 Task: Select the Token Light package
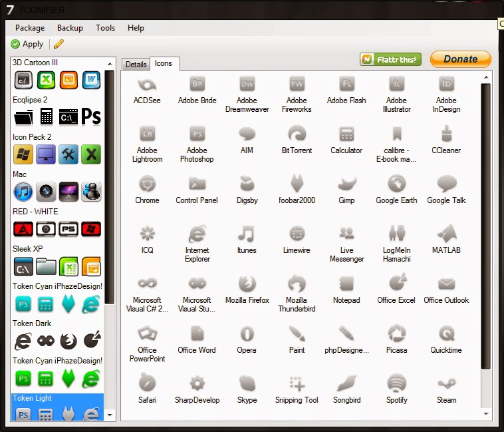58,407
